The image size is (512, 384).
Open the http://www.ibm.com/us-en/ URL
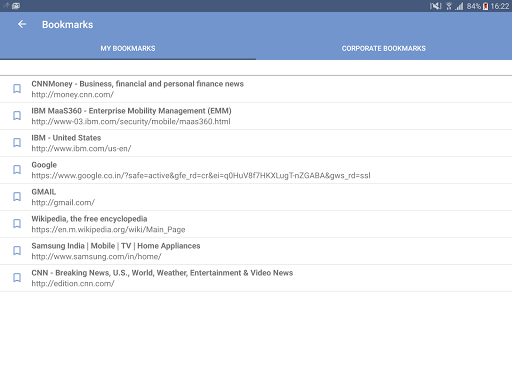81,149
